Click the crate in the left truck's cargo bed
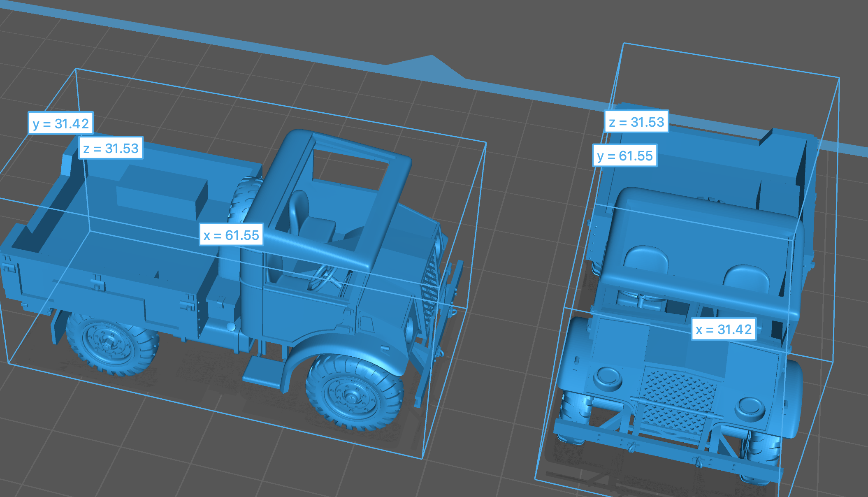Image resolution: width=868 pixels, height=497 pixels. (162, 193)
